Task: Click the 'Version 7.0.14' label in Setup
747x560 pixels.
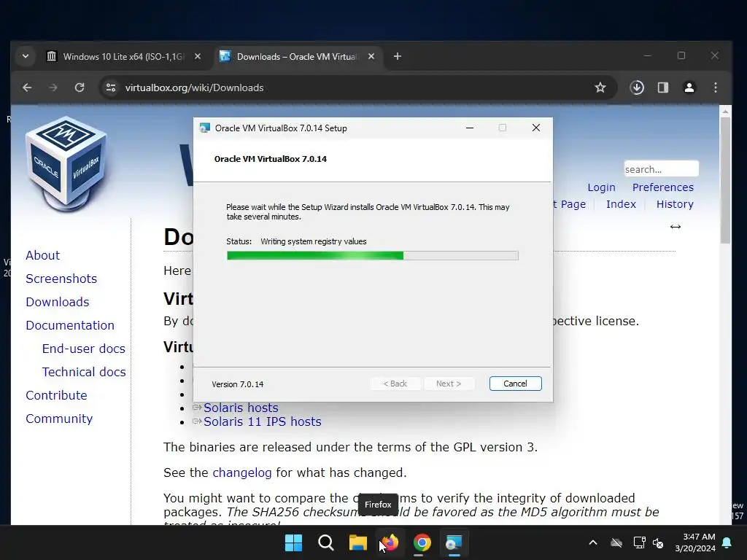Action: [x=238, y=384]
